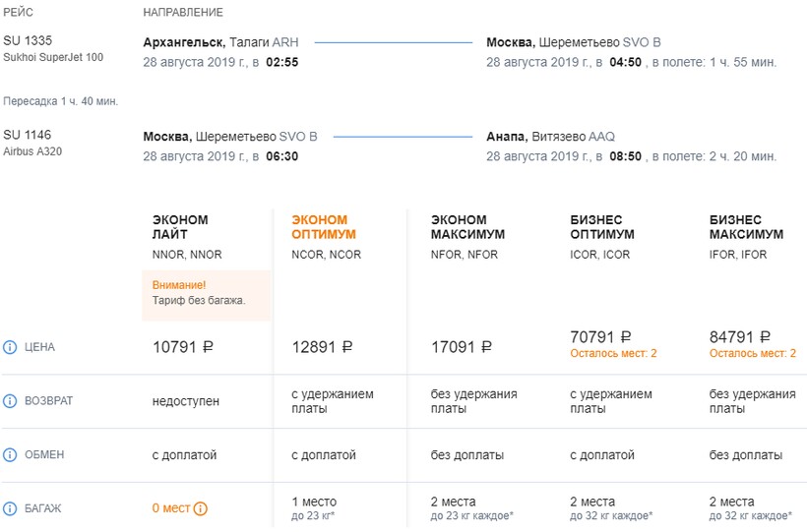The width and height of the screenshot is (807, 532).
Task: Open the info icon next to ВОЗВРАТ
Action: coord(11,401)
